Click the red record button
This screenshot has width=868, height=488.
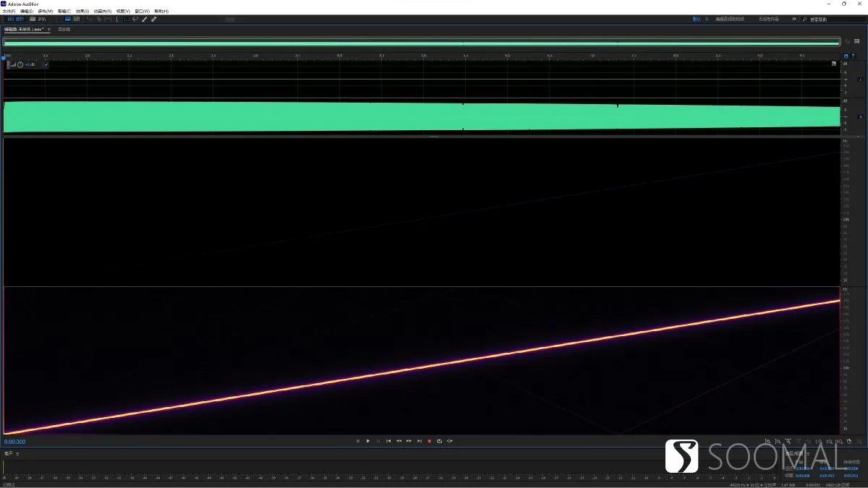[x=429, y=441]
